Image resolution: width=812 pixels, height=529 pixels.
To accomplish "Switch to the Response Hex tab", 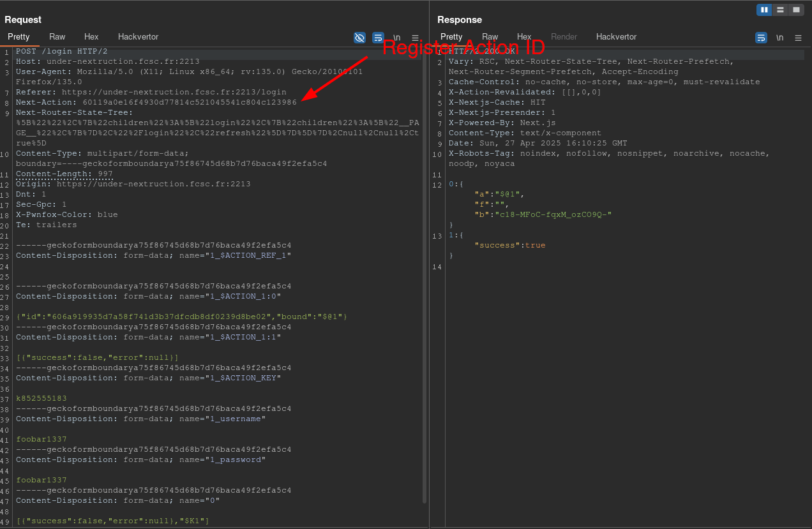I will click(x=524, y=37).
